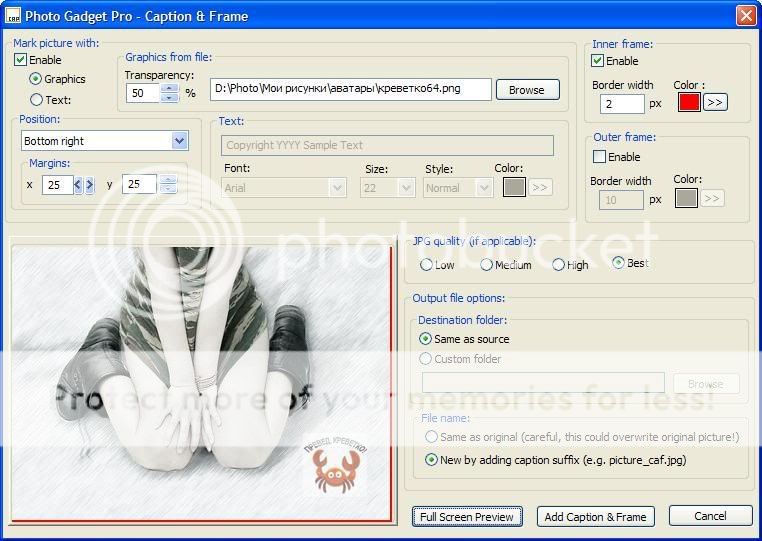The width and height of the screenshot is (762, 541).
Task: Choose Medium JPG quality option
Action: [x=486, y=265]
